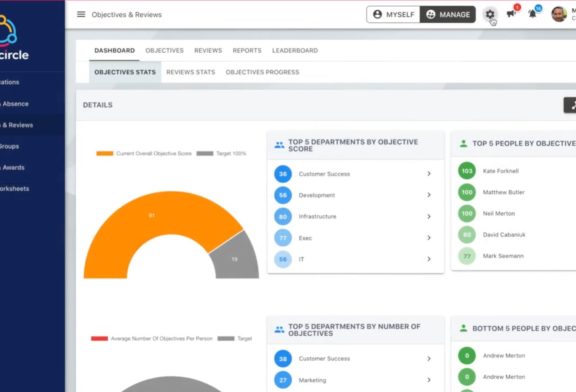Click Matthew Butler score badge
Viewport: 576px width, 392px height.
pyautogui.click(x=467, y=192)
